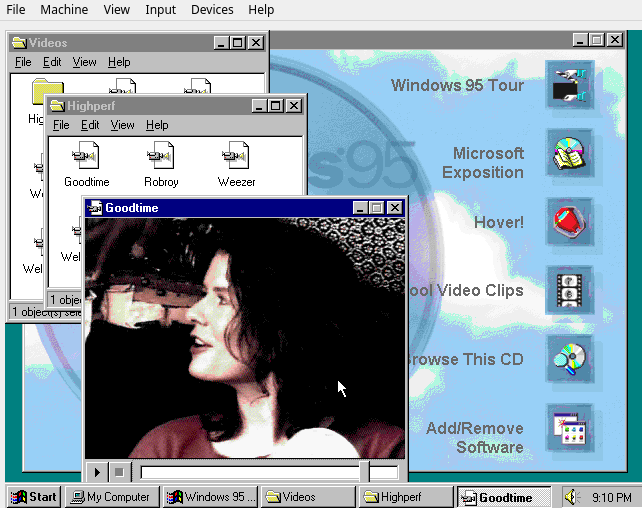The image size is (642, 508).
Task: Click the Goodtime player title bar icon
Action: (95, 208)
